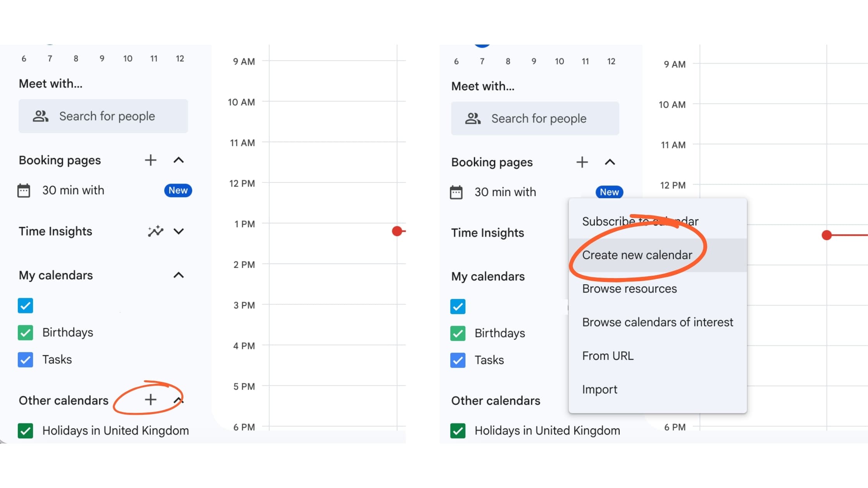The image size is (868, 488).
Task: Uncheck unnamed blue calendar in right panel
Action: 458,306
